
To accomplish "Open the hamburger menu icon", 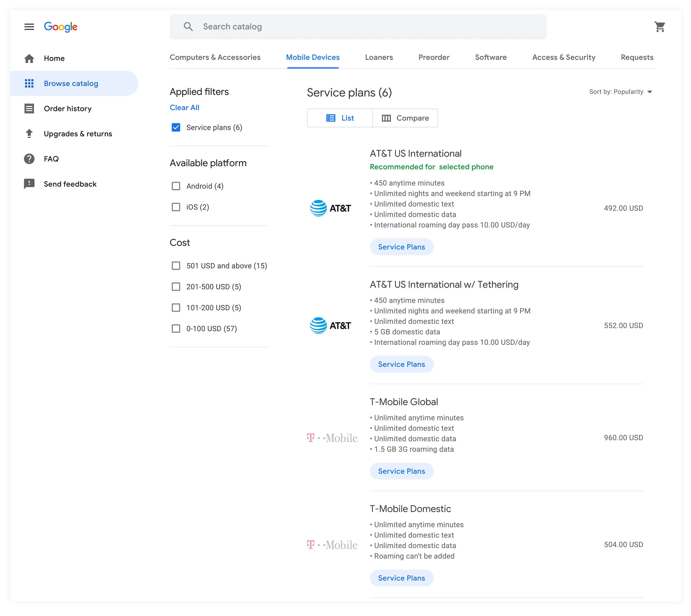I will [x=29, y=27].
